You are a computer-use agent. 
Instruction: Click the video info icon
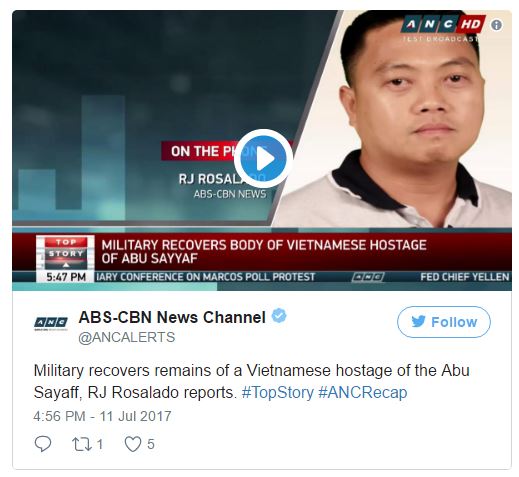click(x=496, y=25)
